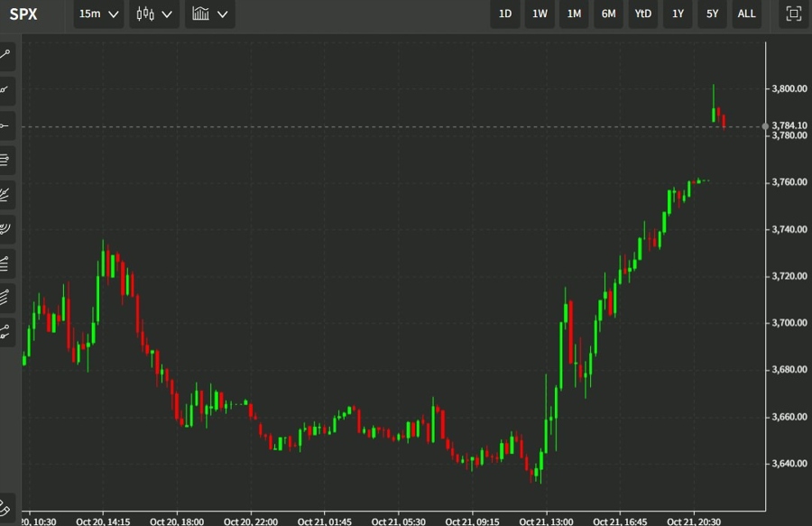Switch to 1D time range
Viewport: 812px width, 526px height.
point(505,14)
